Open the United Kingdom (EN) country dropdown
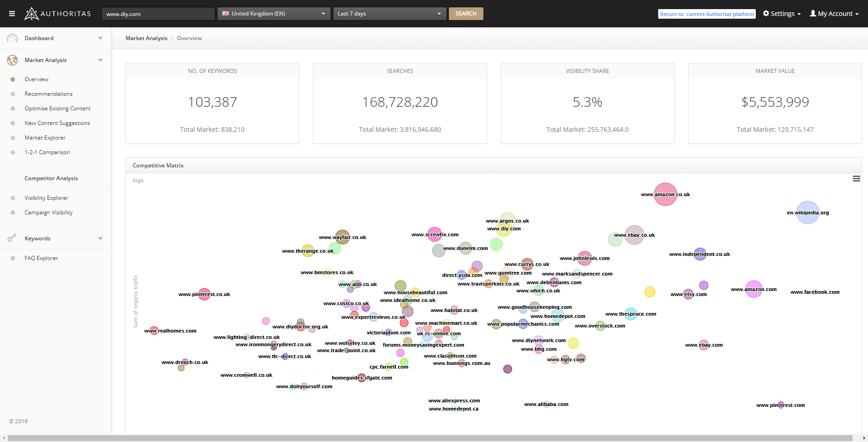The width and height of the screenshot is (868, 442). 274,14
